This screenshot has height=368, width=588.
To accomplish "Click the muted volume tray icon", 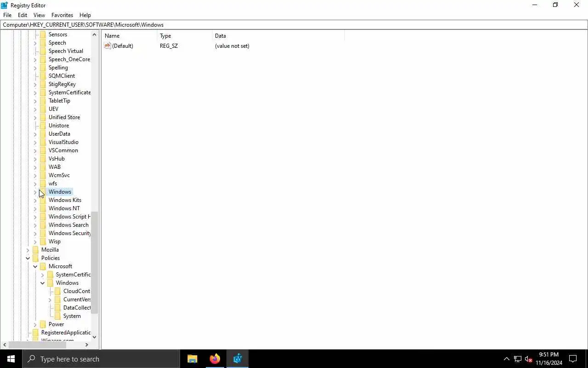I will (x=529, y=359).
